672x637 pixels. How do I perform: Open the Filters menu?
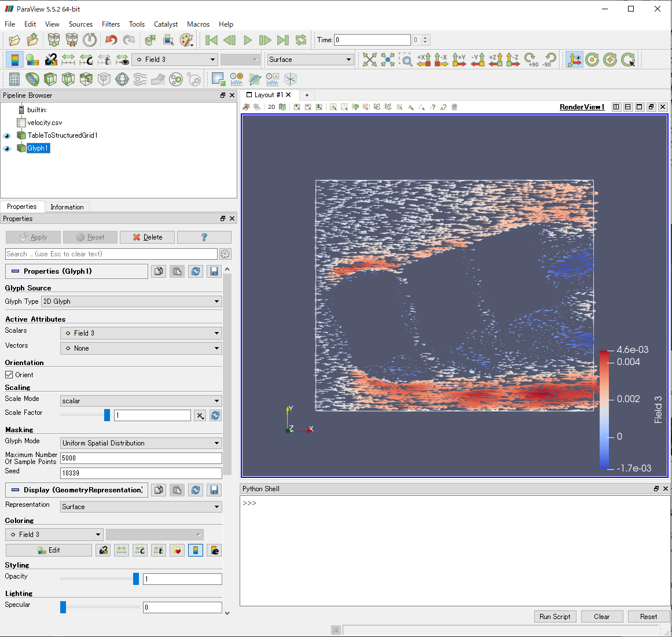click(111, 24)
